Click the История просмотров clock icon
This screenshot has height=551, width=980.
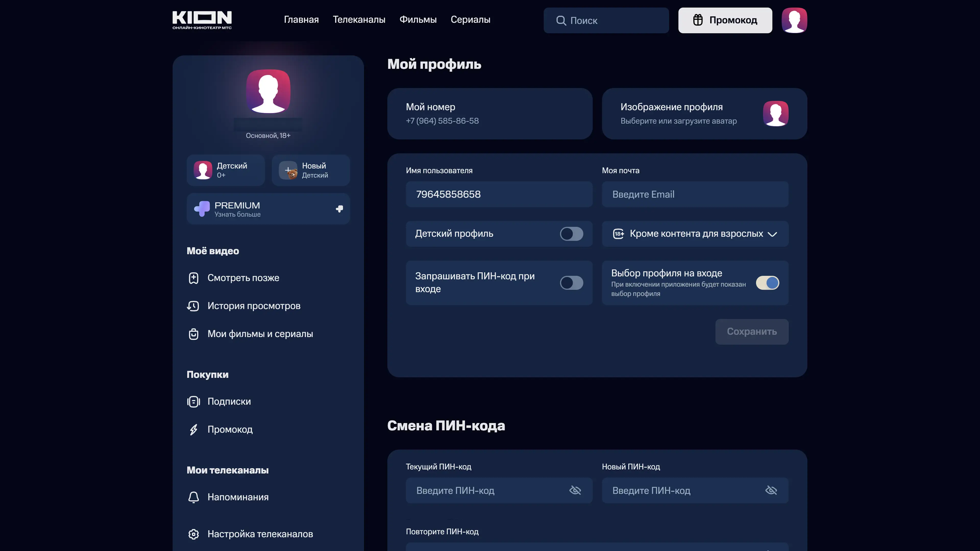[x=193, y=306]
